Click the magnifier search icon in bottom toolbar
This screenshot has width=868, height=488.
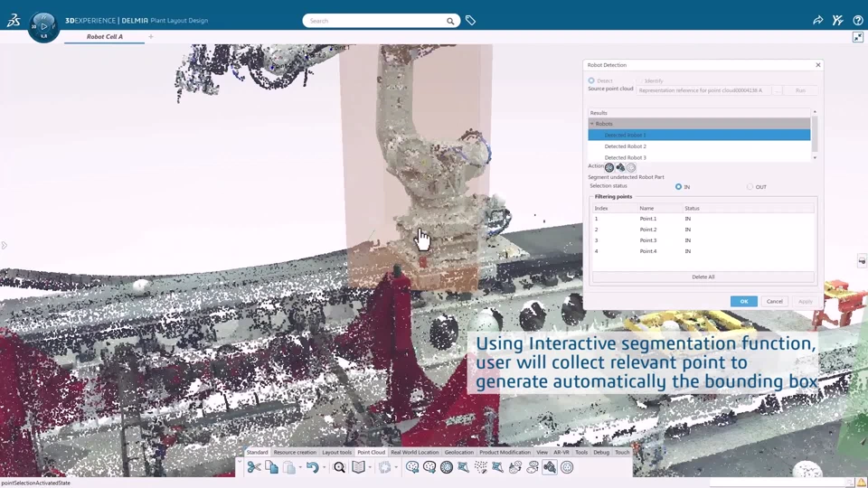click(x=339, y=467)
